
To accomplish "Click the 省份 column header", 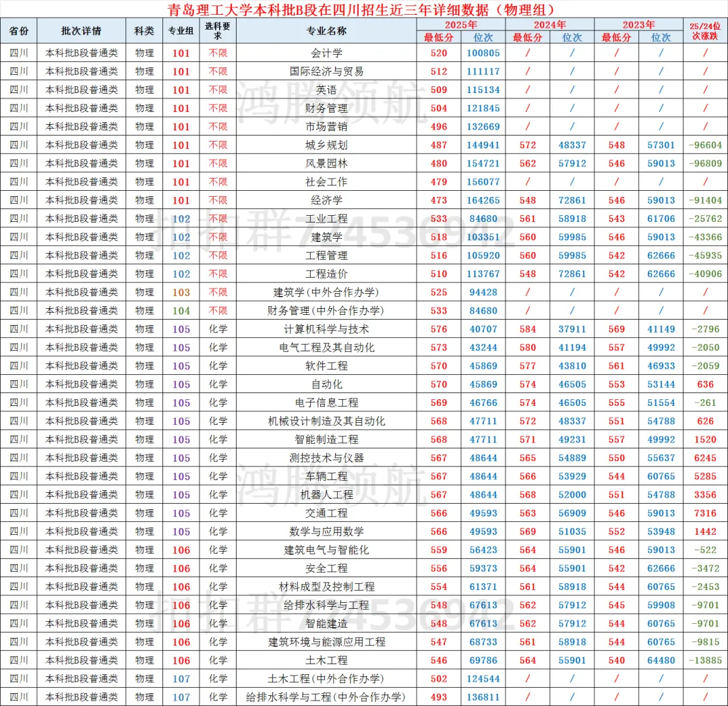I will 19,30.
